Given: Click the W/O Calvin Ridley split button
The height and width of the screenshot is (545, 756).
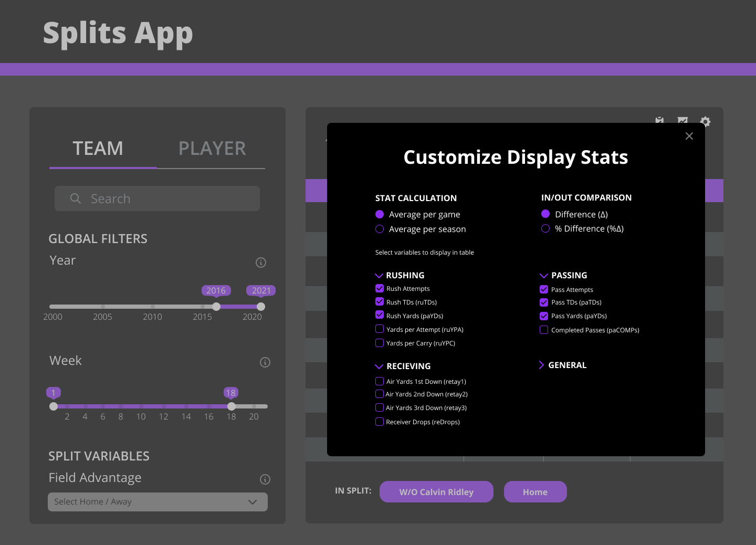Looking at the screenshot, I should 436,492.
